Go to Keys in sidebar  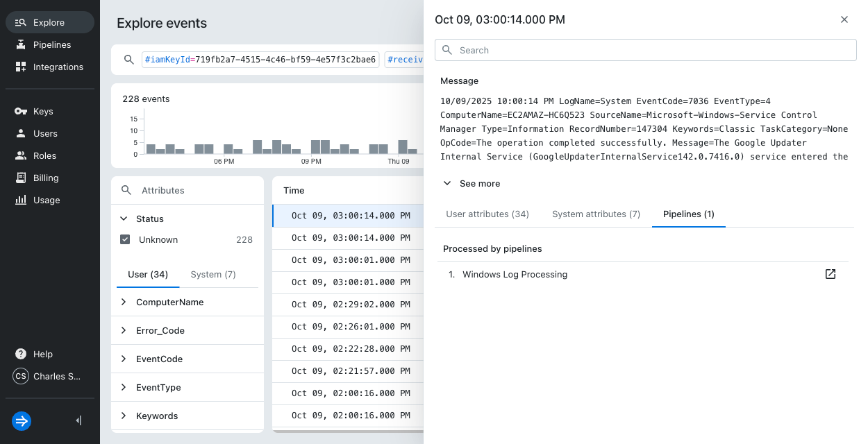click(43, 111)
